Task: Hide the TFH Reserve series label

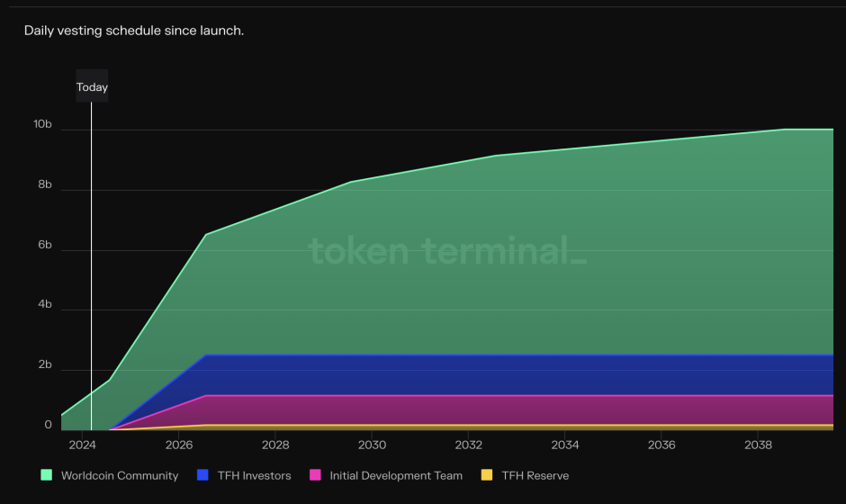Action: click(535, 475)
